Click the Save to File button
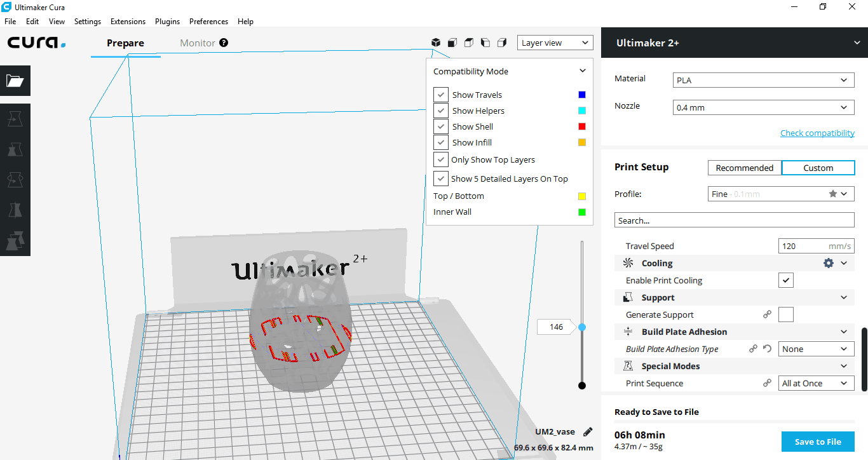Viewport: 868px width, 460px height. tap(818, 442)
